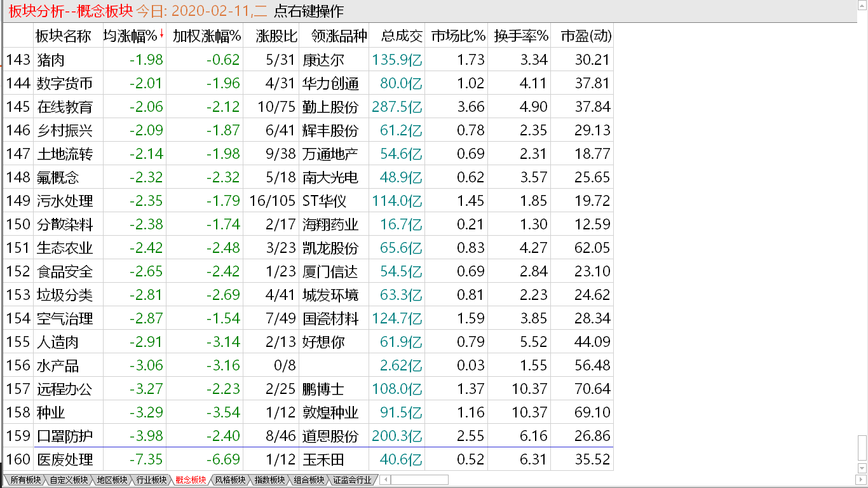Click the 287.5亿 turnover value

coord(397,107)
